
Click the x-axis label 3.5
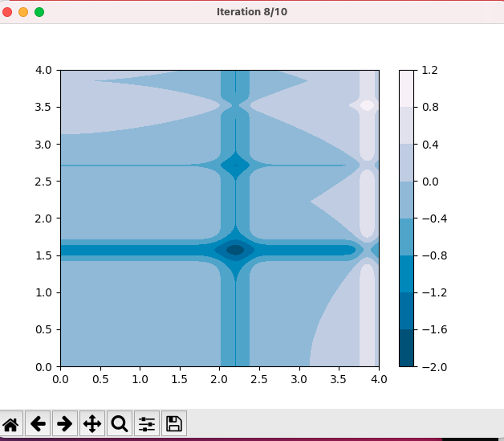tap(339, 380)
